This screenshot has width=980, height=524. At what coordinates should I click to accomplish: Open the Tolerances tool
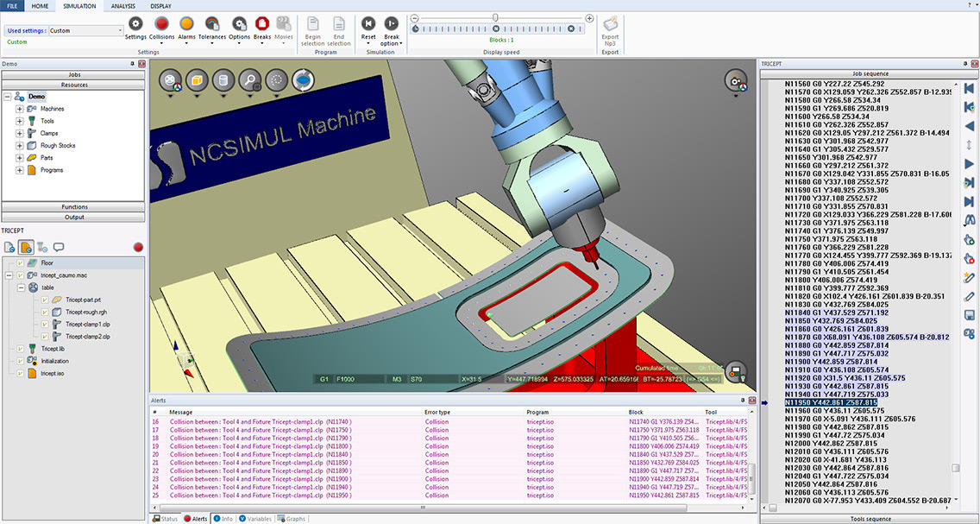212,24
